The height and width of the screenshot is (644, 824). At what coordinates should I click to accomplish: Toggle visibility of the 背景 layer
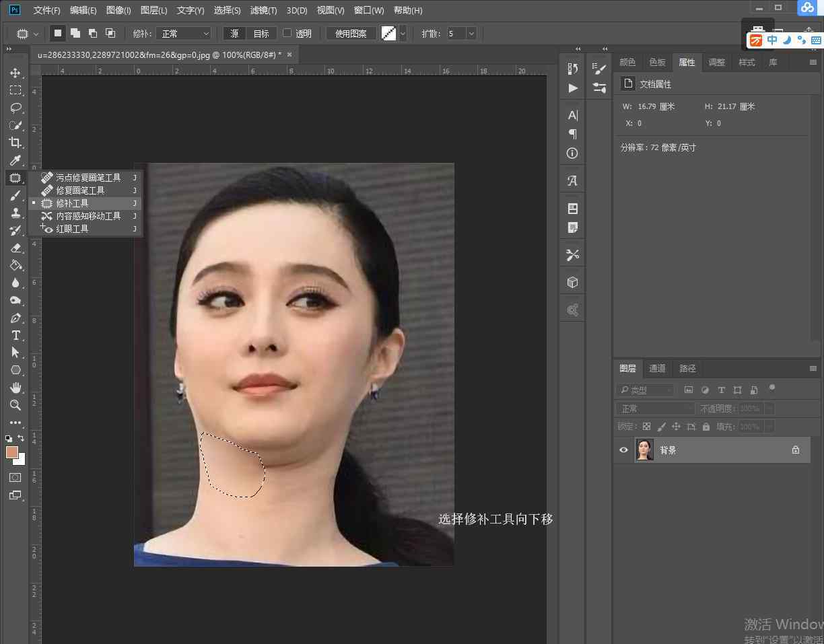[623, 450]
